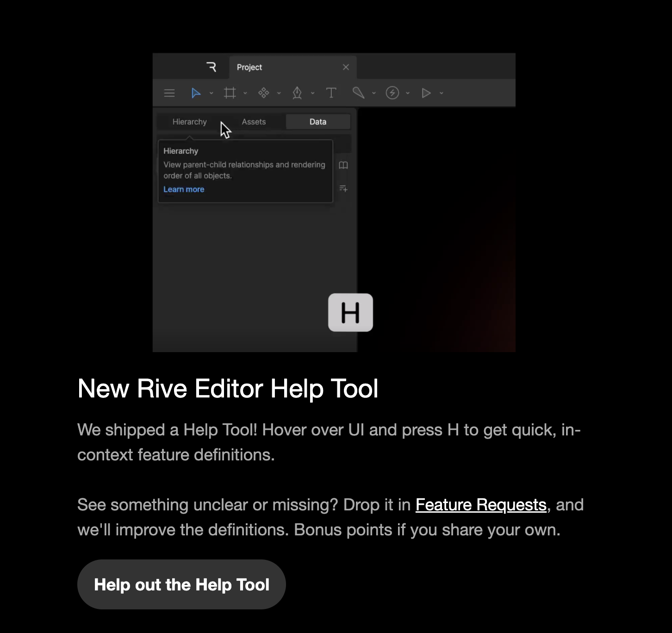This screenshot has height=633, width=672.
Task: Click the New Rive Editor Help Tool heading
Action: coord(228,388)
